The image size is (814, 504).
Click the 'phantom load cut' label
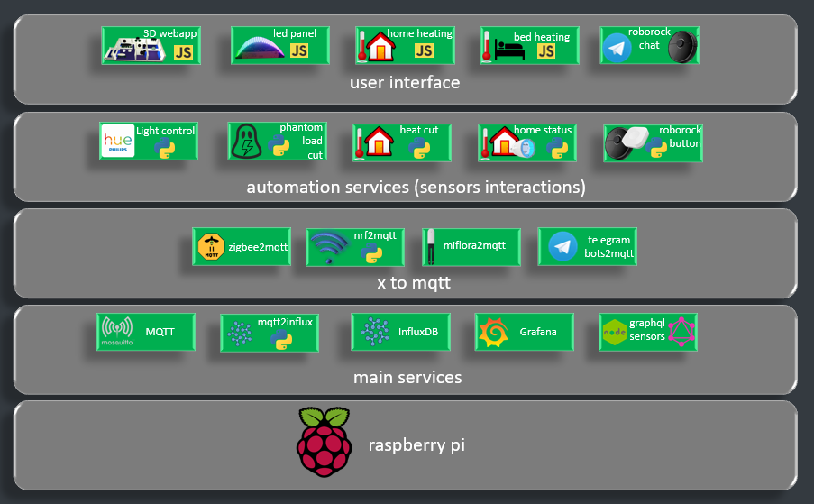coord(301,142)
